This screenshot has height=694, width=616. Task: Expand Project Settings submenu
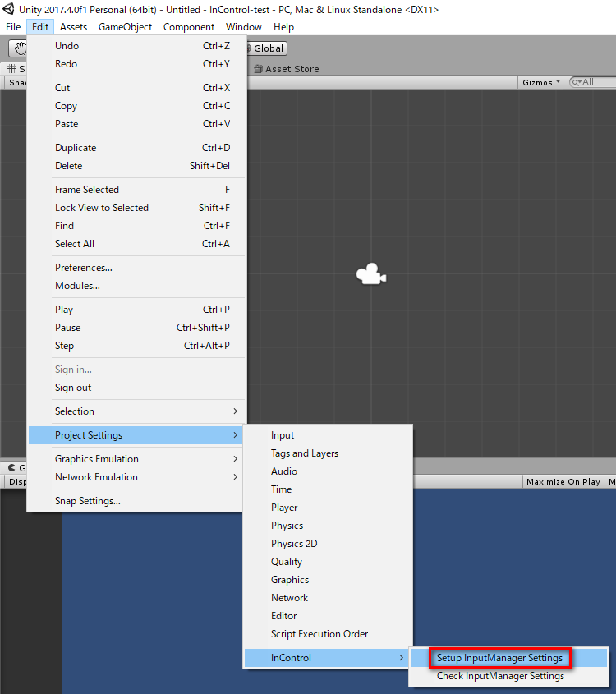pos(136,435)
